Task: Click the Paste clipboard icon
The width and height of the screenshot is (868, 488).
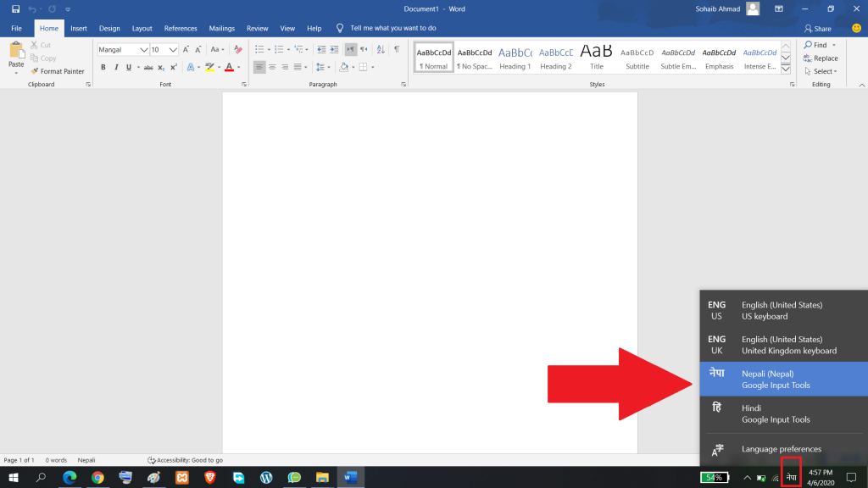Action: (16, 51)
